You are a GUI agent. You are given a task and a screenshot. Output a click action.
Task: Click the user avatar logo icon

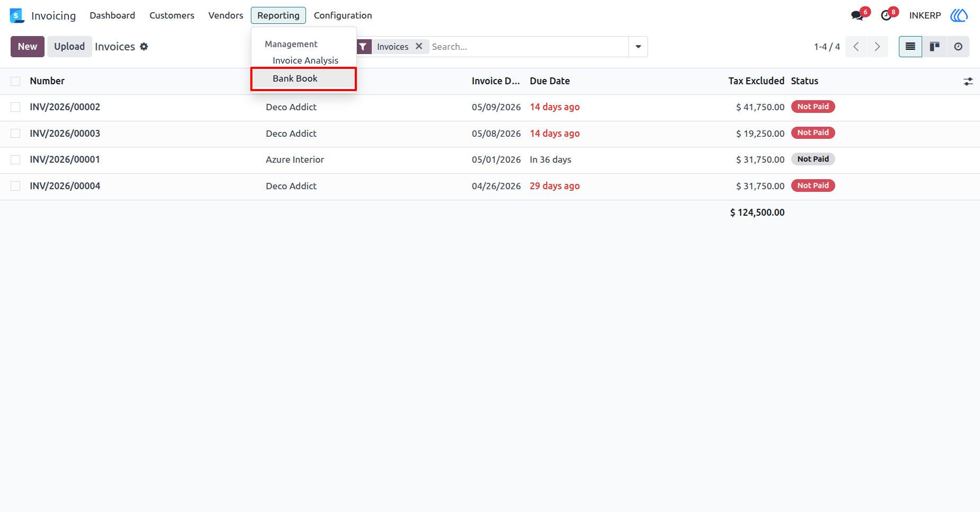[959, 15]
